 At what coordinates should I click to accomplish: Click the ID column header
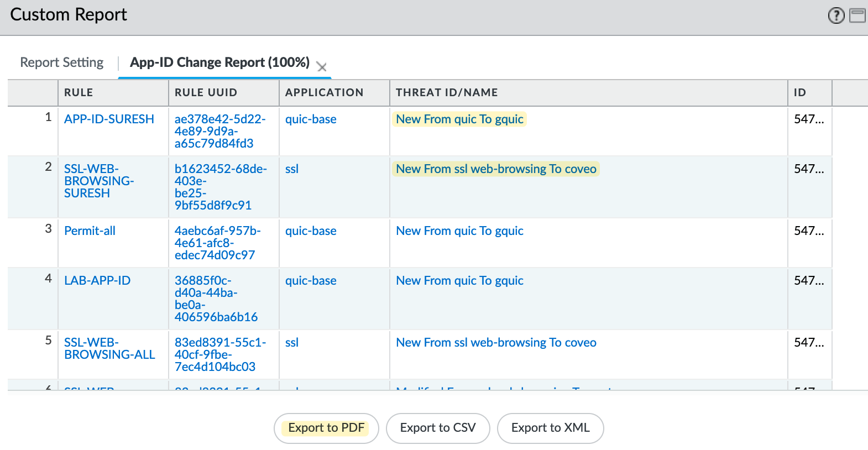pos(810,93)
